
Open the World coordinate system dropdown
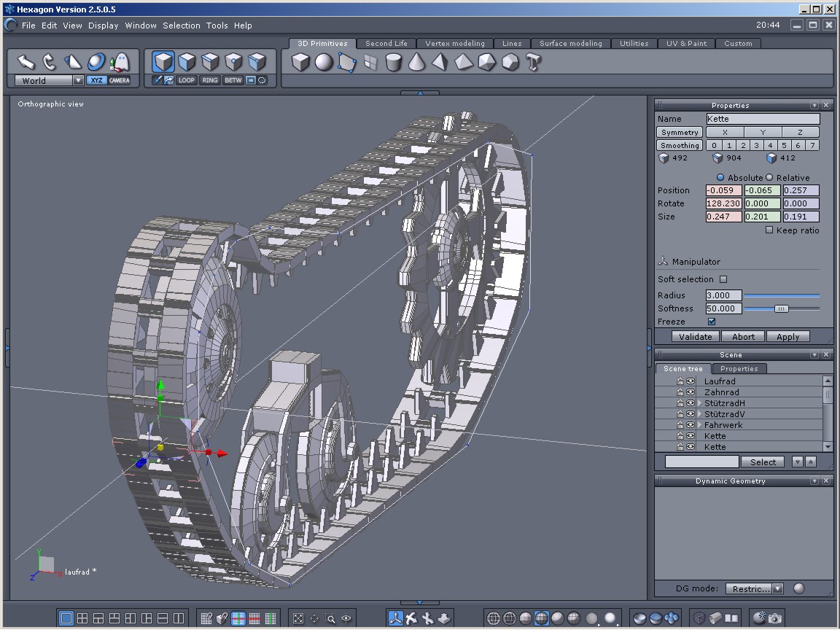coord(78,81)
